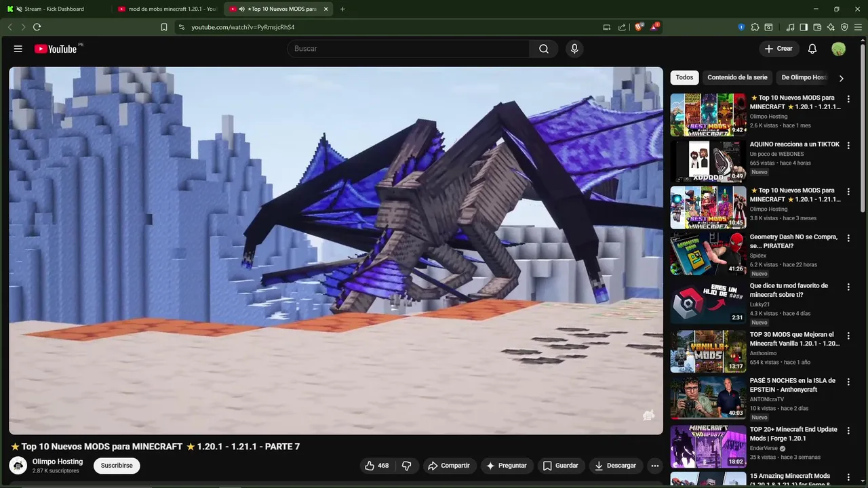Image resolution: width=868 pixels, height=488 pixels.
Task: Open more actions ellipsis below video
Action: pyautogui.click(x=654, y=466)
